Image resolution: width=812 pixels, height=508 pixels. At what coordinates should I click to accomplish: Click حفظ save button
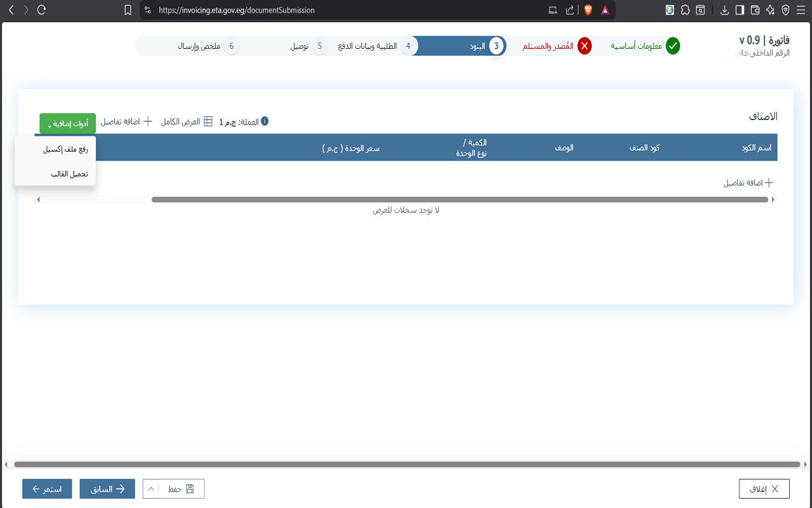181,489
